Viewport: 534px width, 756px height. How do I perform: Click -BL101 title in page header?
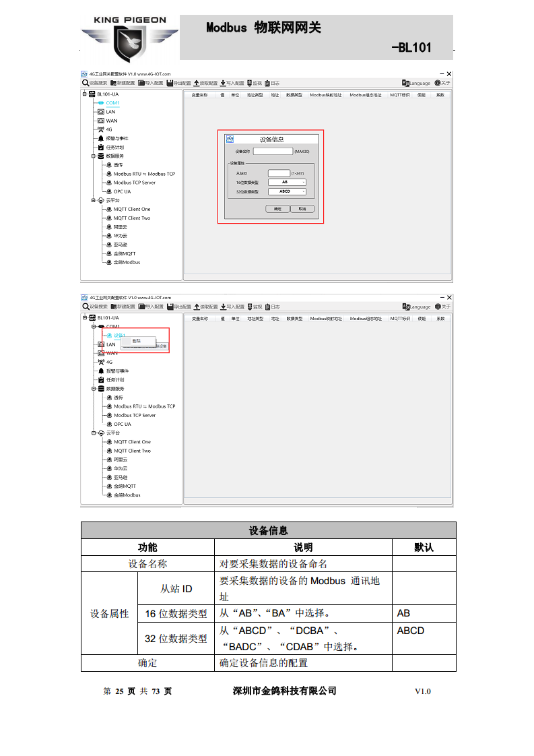coord(411,47)
